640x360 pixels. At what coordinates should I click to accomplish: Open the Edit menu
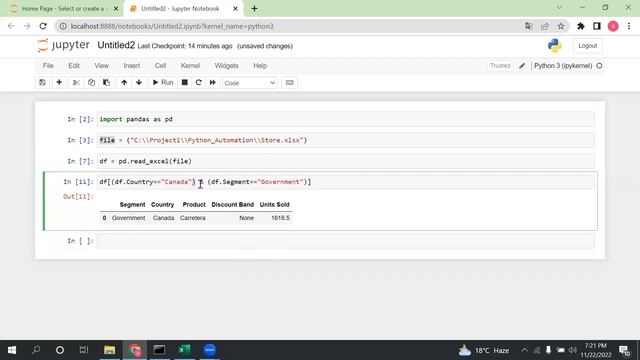click(74, 66)
